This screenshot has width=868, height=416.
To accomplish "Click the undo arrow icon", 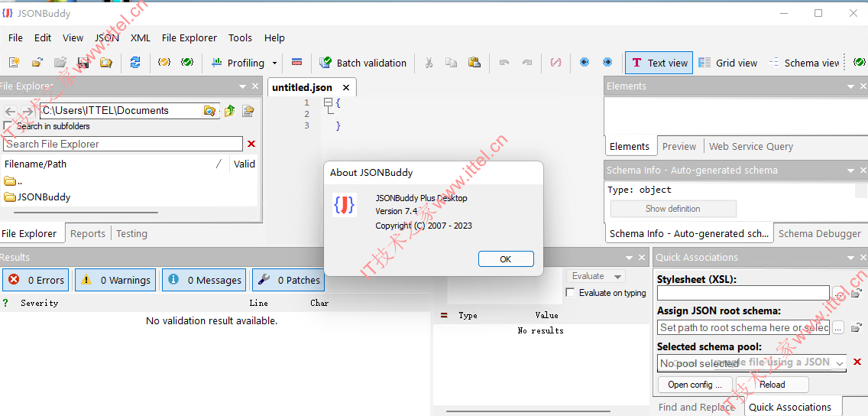I will (504, 63).
